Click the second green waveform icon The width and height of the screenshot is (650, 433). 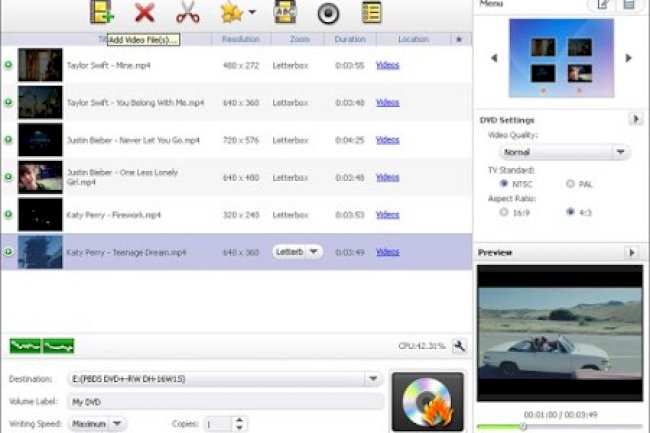click(58, 346)
